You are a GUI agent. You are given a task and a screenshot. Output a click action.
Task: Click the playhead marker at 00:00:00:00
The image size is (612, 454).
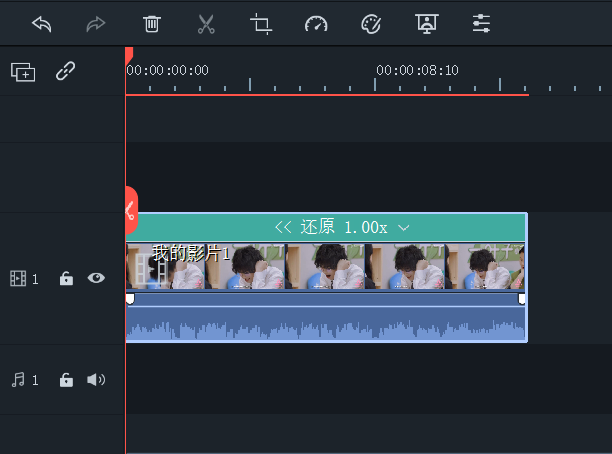(x=129, y=54)
